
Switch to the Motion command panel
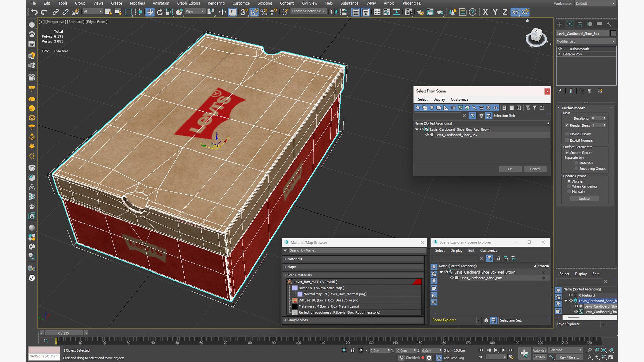590,24
